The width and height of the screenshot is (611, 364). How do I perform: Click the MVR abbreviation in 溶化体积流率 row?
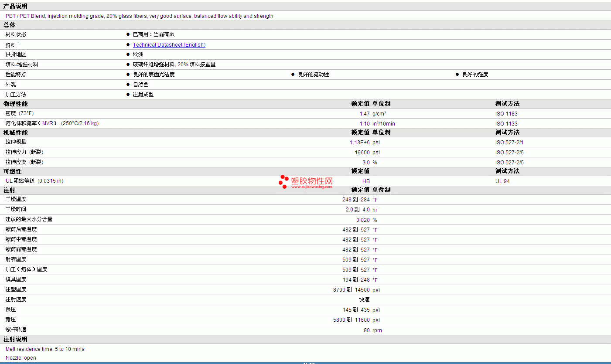[x=48, y=123]
